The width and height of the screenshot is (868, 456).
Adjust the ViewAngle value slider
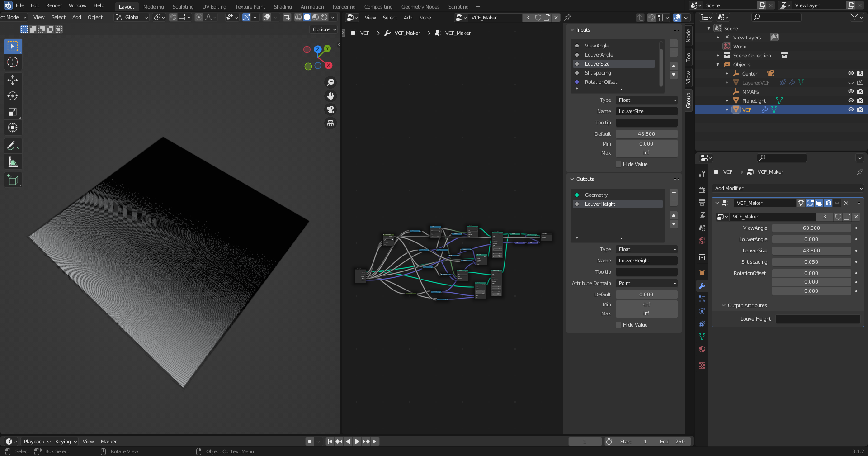pos(811,228)
